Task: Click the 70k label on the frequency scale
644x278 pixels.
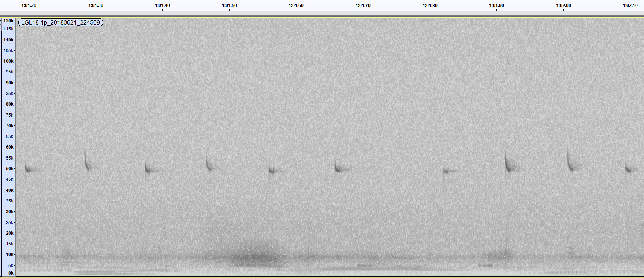Action: pos(10,126)
